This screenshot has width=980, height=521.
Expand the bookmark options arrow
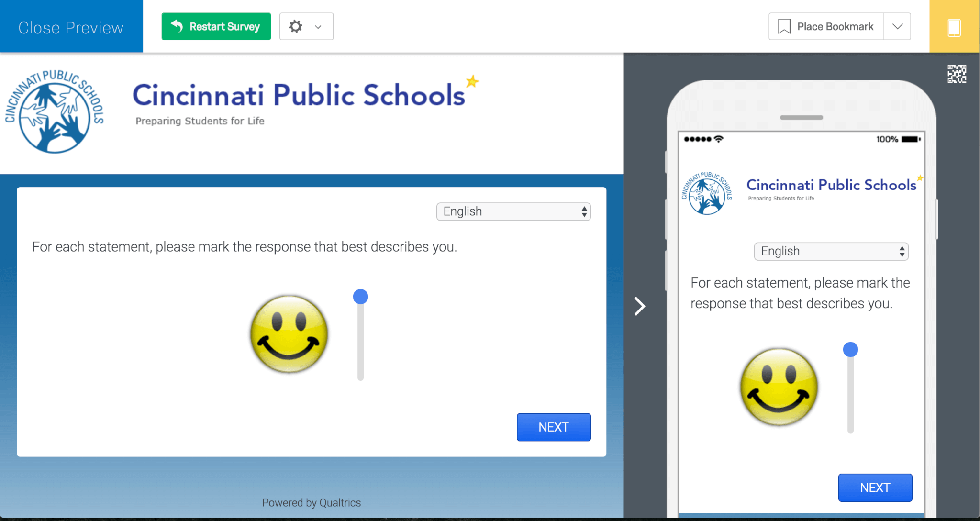(x=897, y=26)
